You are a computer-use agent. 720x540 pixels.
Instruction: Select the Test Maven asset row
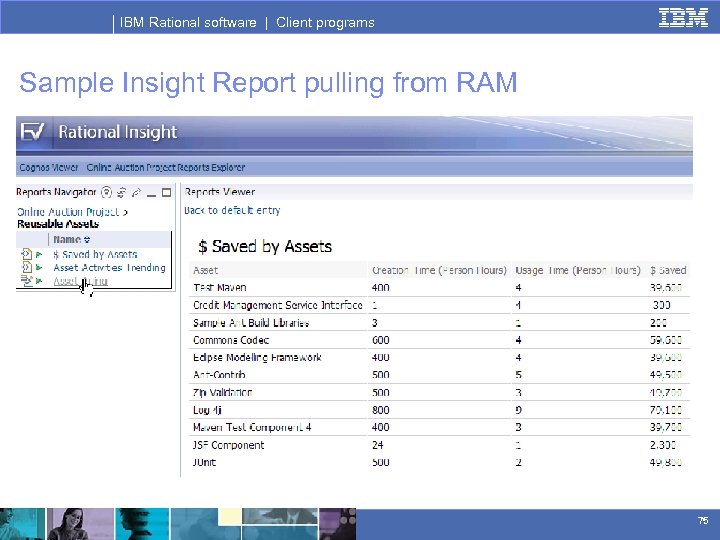point(439,287)
